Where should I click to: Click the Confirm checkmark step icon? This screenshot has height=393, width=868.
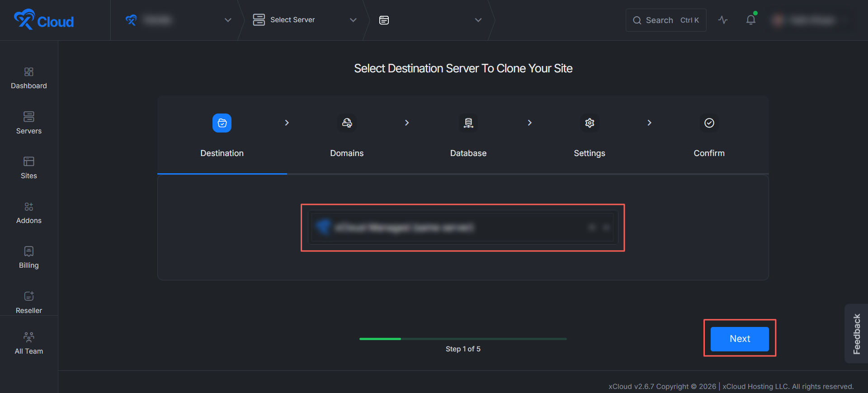709,123
